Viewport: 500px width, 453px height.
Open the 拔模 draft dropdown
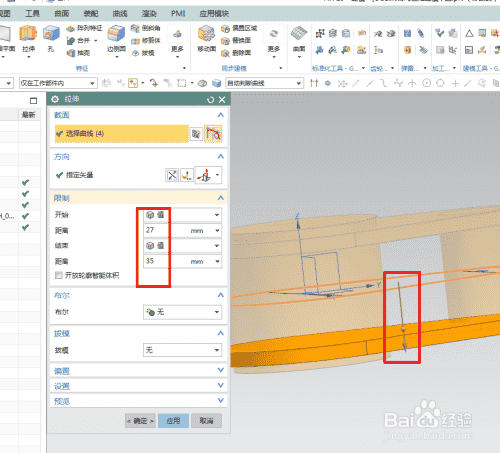point(182,350)
